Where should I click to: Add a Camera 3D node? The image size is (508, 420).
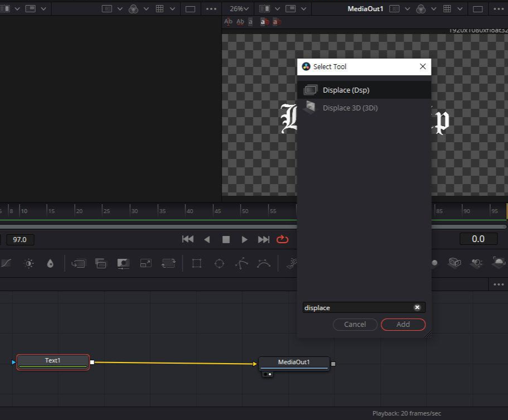pyautogui.click(x=454, y=262)
